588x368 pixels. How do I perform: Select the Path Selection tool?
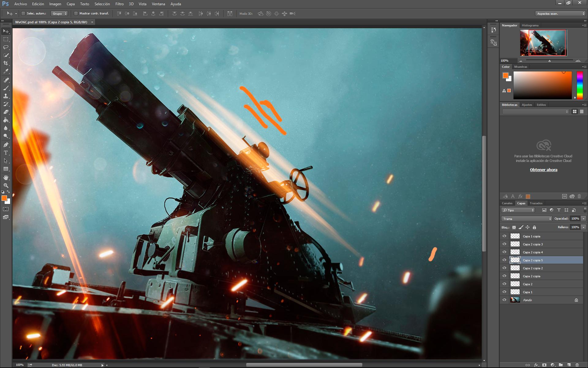6,161
